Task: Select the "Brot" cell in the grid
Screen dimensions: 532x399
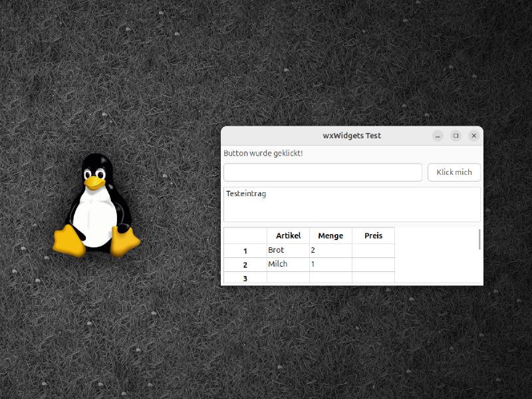Action: click(x=288, y=251)
